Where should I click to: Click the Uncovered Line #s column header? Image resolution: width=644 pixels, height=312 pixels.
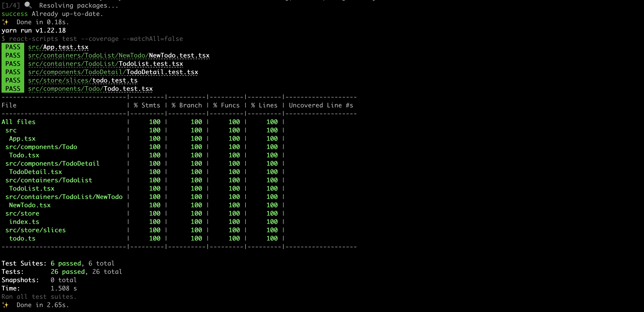321,105
